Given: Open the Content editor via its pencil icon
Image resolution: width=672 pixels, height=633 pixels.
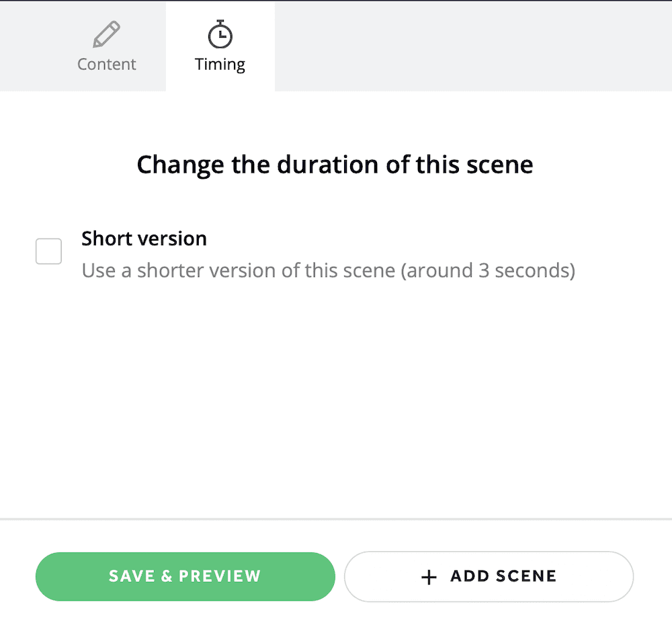Looking at the screenshot, I should (106, 32).
